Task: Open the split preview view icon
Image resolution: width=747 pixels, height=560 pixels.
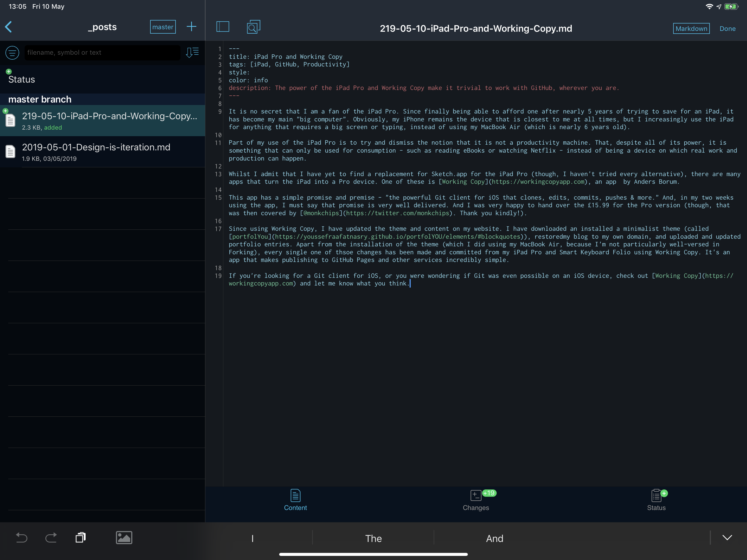Action: [223, 26]
